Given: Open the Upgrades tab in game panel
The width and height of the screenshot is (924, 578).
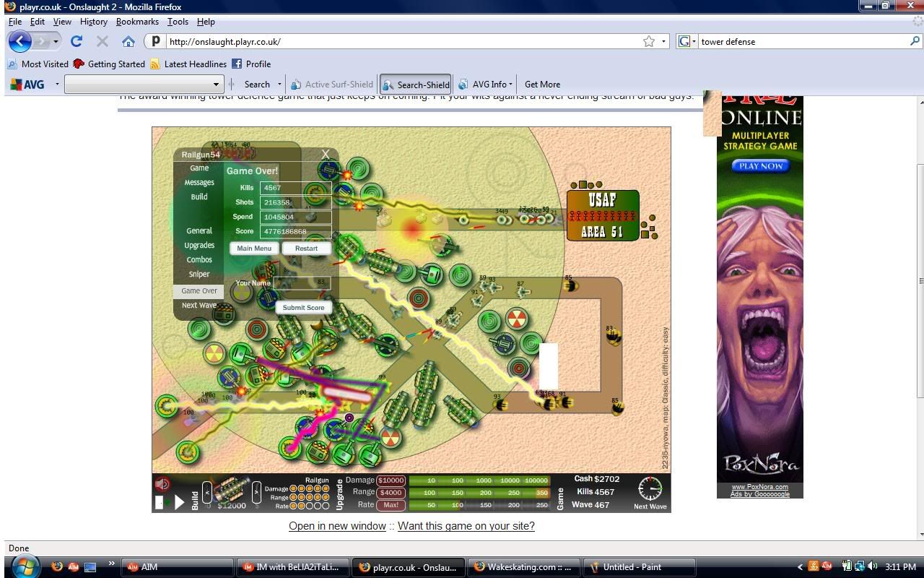Looking at the screenshot, I should tap(199, 245).
